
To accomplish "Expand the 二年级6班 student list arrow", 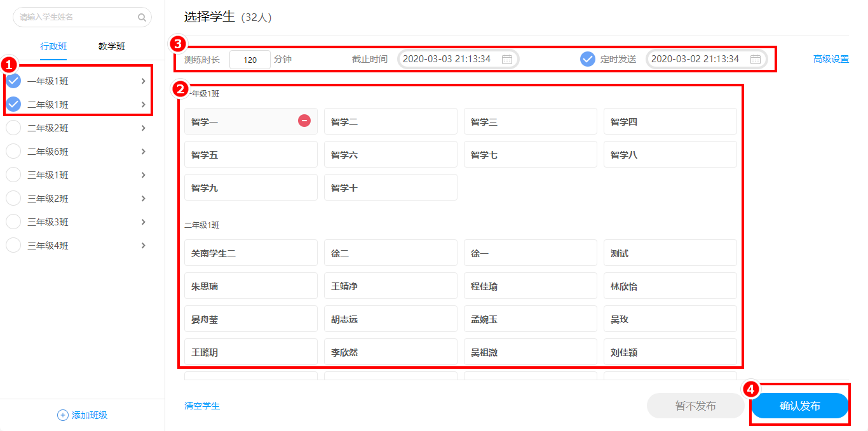I will (x=144, y=151).
